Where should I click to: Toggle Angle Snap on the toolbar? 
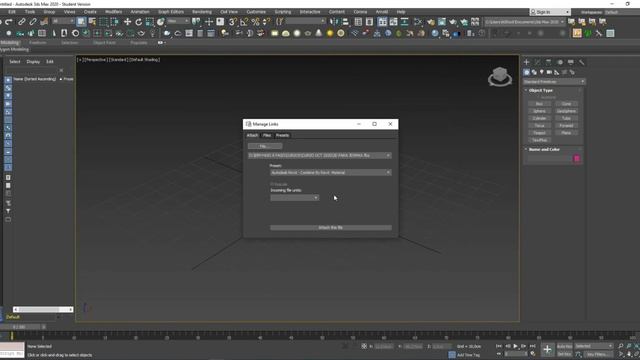click(244, 22)
